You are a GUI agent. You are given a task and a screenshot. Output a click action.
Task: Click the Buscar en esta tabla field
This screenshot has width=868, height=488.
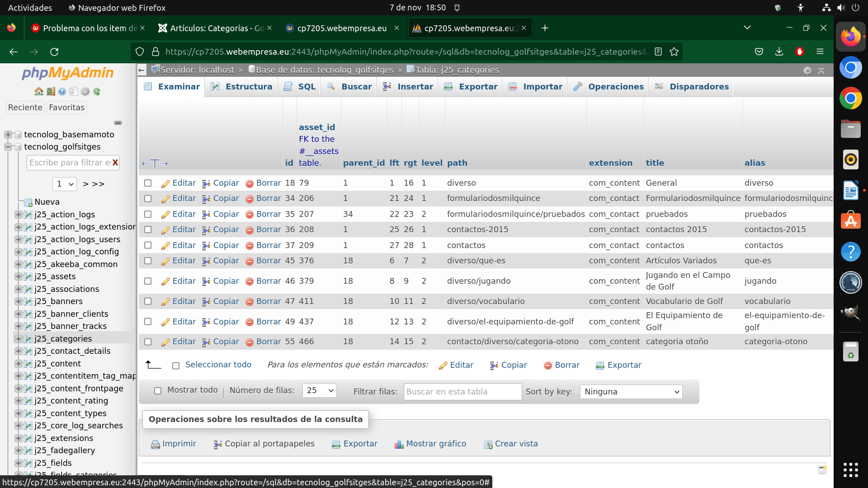click(x=462, y=392)
